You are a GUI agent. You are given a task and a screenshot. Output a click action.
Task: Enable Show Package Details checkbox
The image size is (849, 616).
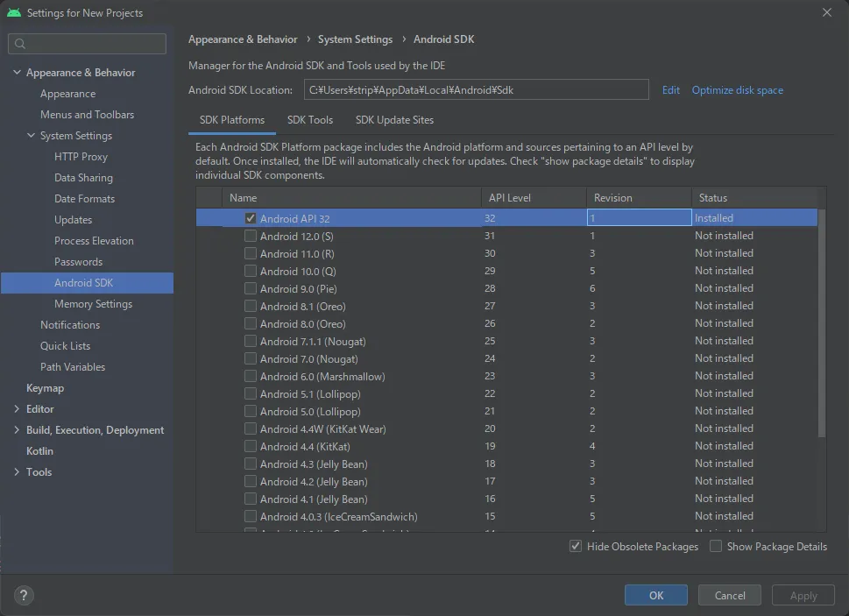pos(716,546)
